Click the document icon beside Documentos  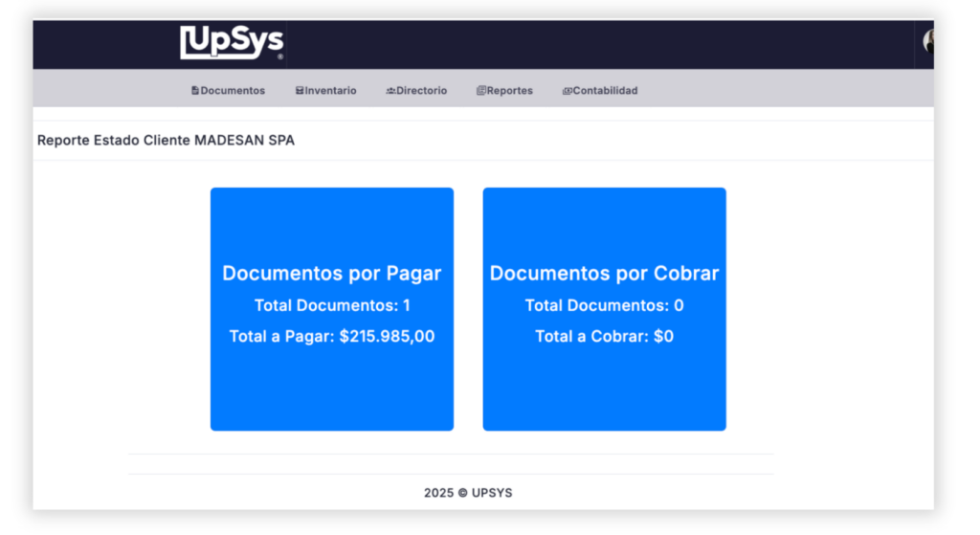click(x=195, y=91)
